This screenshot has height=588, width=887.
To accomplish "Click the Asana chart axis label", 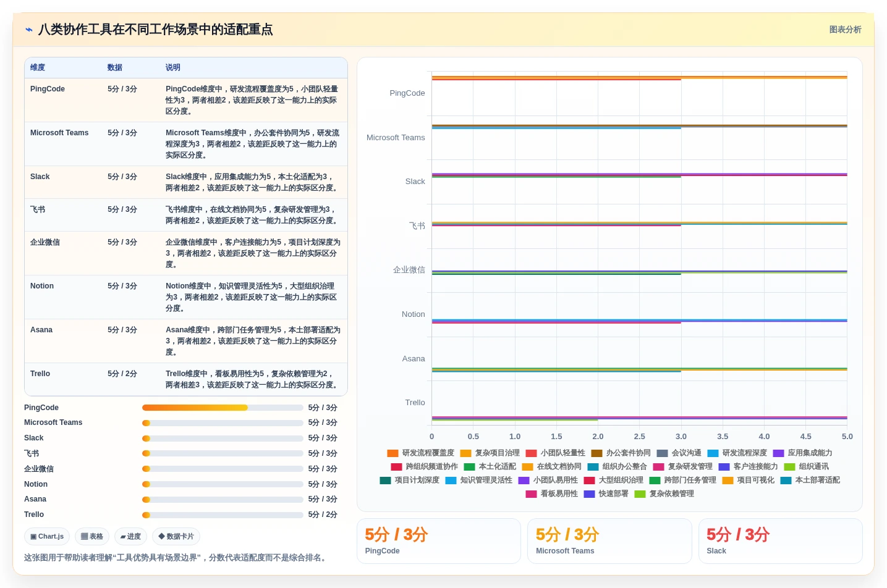I will click(414, 359).
